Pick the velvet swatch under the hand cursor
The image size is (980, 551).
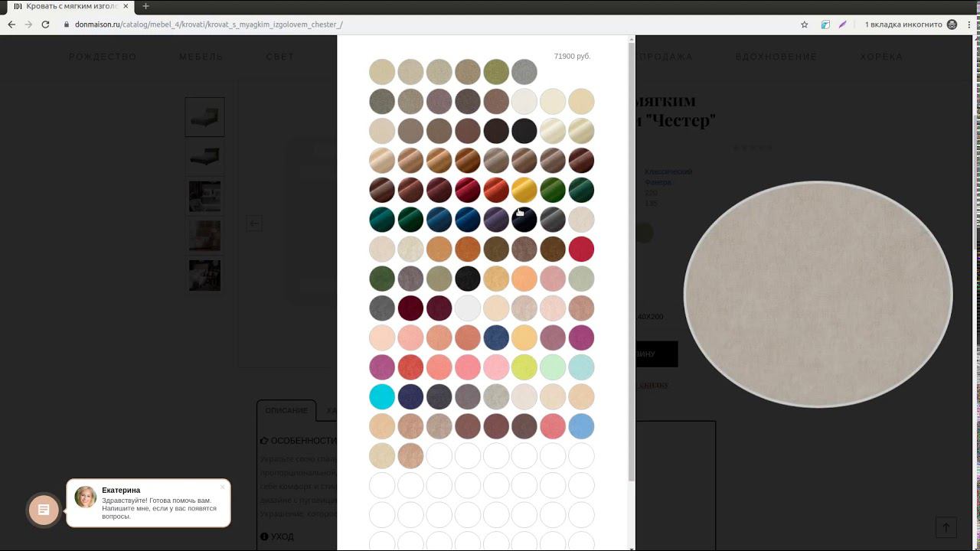tap(524, 220)
